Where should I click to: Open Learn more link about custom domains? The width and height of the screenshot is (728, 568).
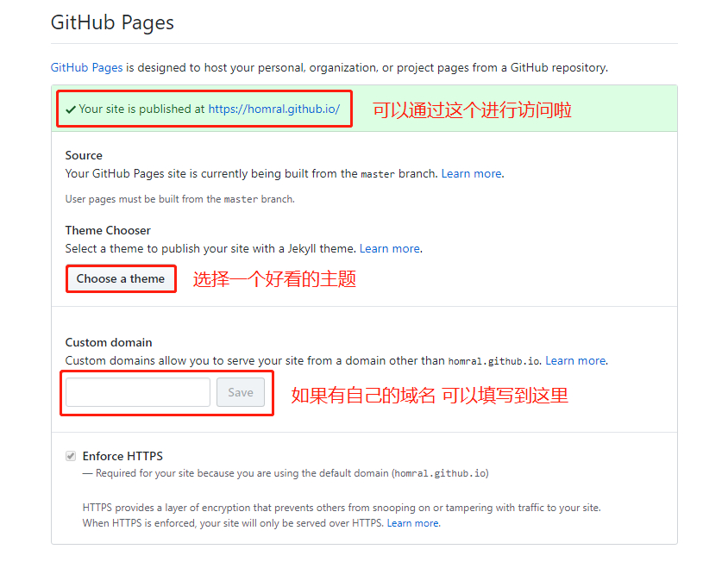pos(575,360)
